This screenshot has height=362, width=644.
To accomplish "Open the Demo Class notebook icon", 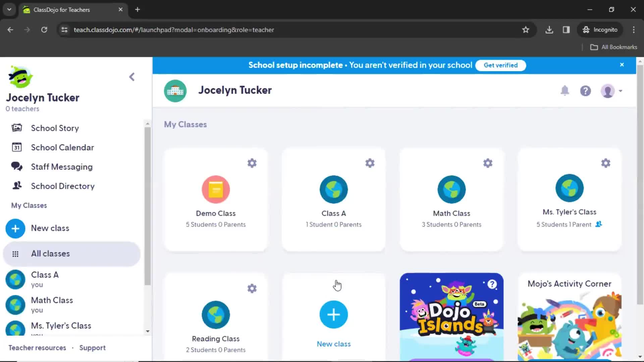I will click(x=216, y=189).
